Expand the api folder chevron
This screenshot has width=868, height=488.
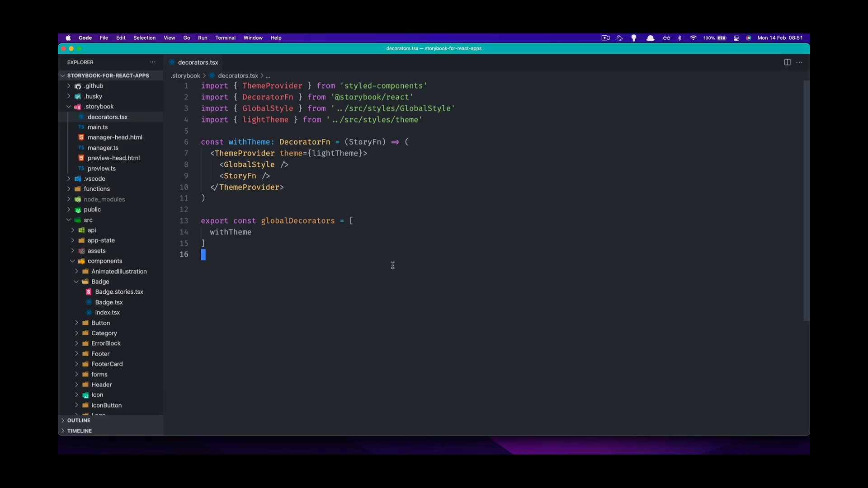[72, 230]
